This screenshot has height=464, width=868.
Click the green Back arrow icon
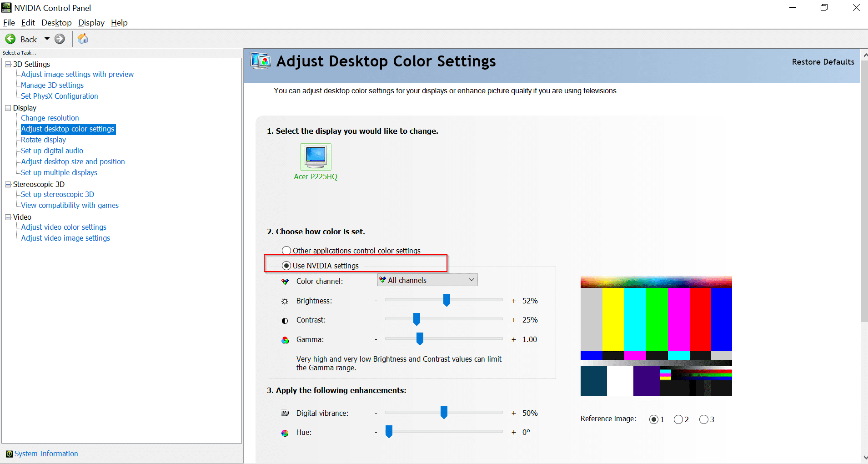point(10,39)
